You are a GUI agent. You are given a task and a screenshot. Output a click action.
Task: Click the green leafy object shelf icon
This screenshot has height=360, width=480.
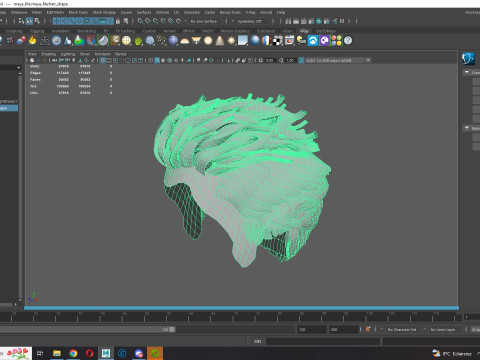pos(138,41)
